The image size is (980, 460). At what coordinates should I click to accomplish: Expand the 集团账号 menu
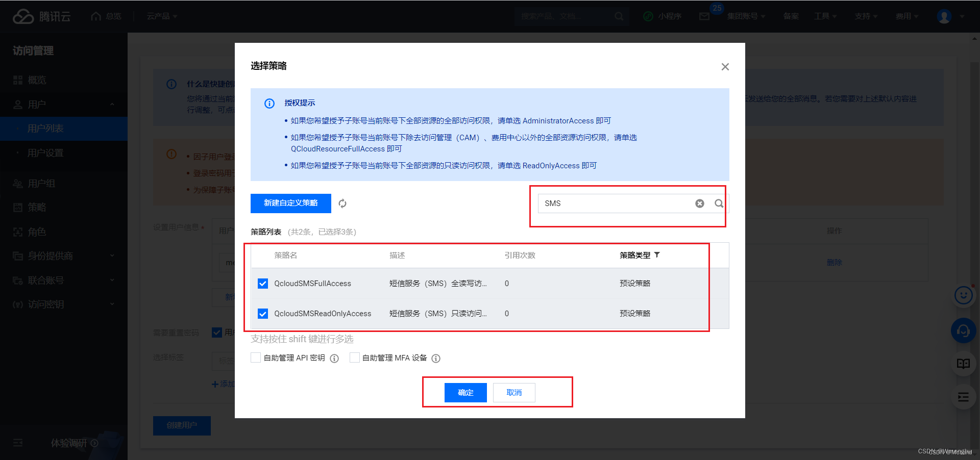pyautogui.click(x=746, y=16)
